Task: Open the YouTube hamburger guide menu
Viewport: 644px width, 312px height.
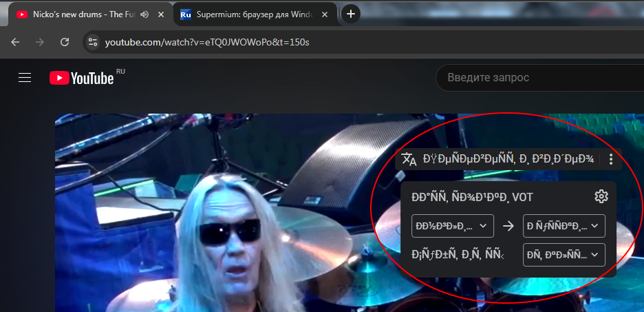Action: click(25, 78)
